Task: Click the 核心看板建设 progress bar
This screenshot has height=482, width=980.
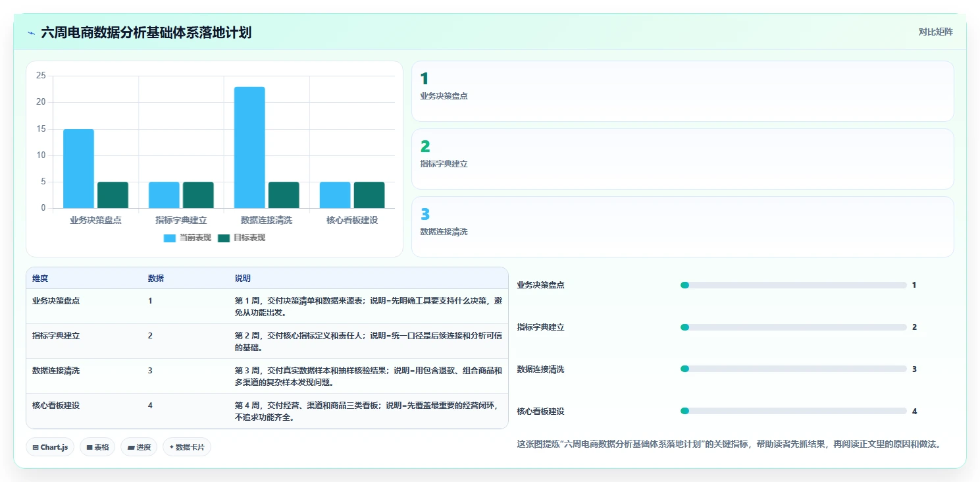Action: (x=793, y=411)
